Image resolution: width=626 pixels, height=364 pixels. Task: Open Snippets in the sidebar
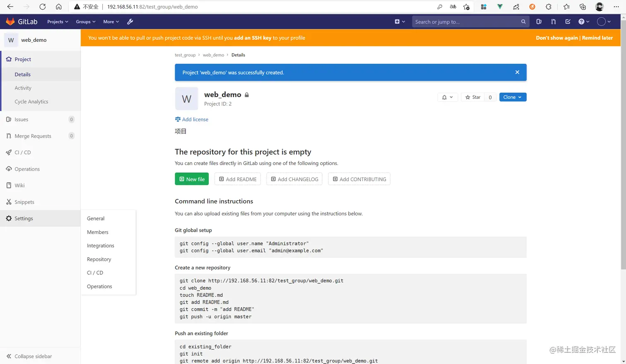(x=40, y=202)
